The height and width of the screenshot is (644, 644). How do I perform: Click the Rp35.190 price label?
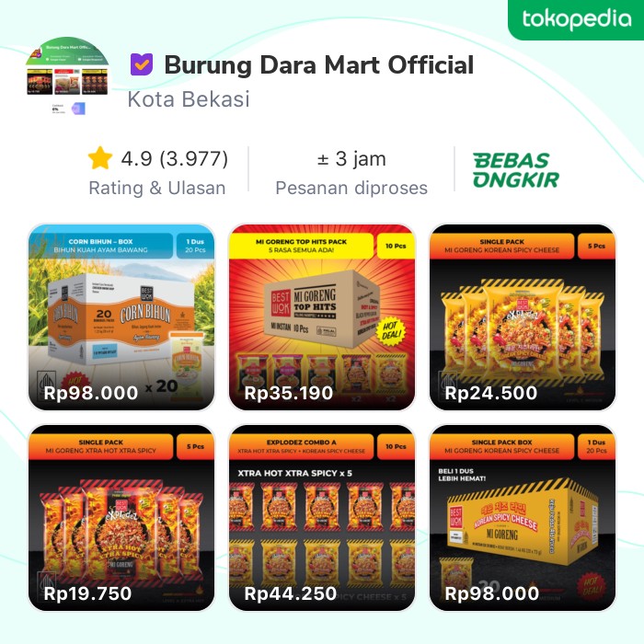click(288, 393)
